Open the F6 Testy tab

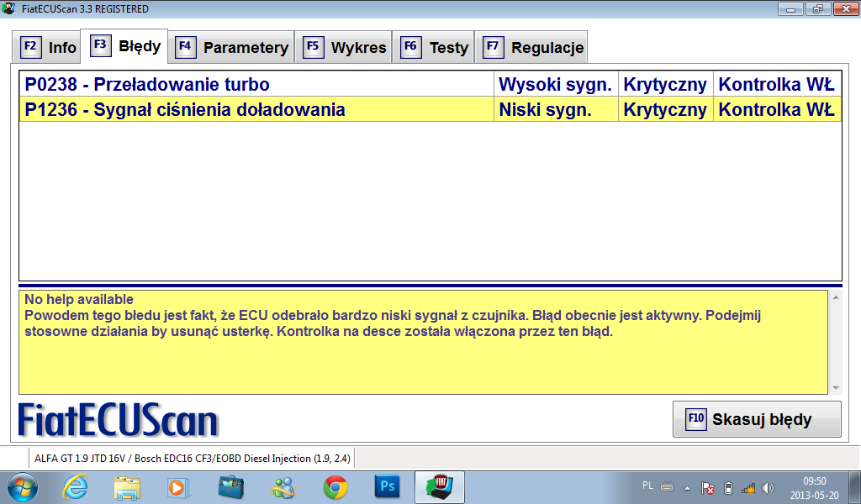(x=433, y=47)
